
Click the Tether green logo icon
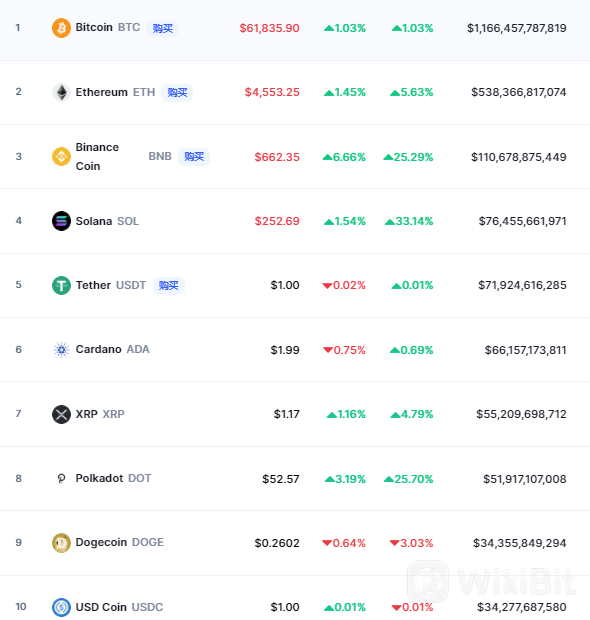click(61, 285)
